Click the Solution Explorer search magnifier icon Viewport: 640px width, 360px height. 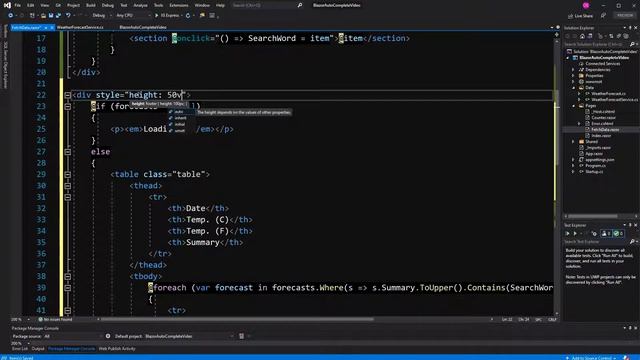click(632, 44)
